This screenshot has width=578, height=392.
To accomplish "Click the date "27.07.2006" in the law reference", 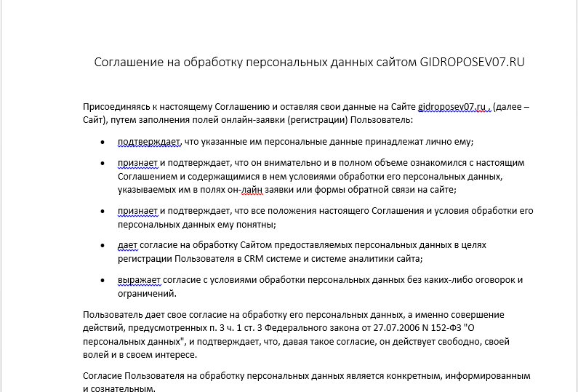I will pyautogui.click(x=397, y=328).
